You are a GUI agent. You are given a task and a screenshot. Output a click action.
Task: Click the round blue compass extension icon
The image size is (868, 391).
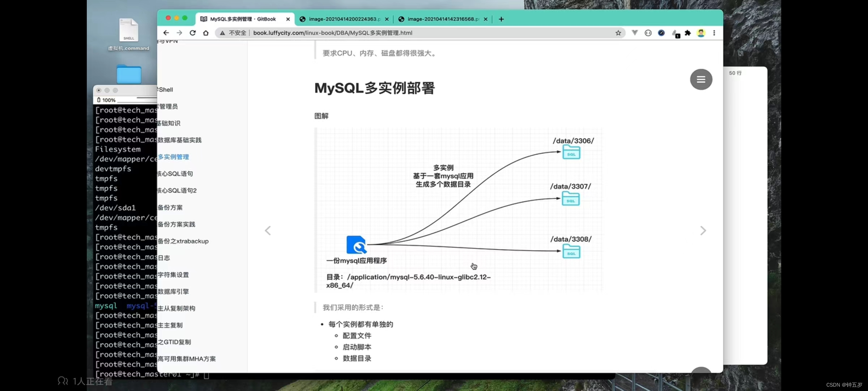pos(661,33)
